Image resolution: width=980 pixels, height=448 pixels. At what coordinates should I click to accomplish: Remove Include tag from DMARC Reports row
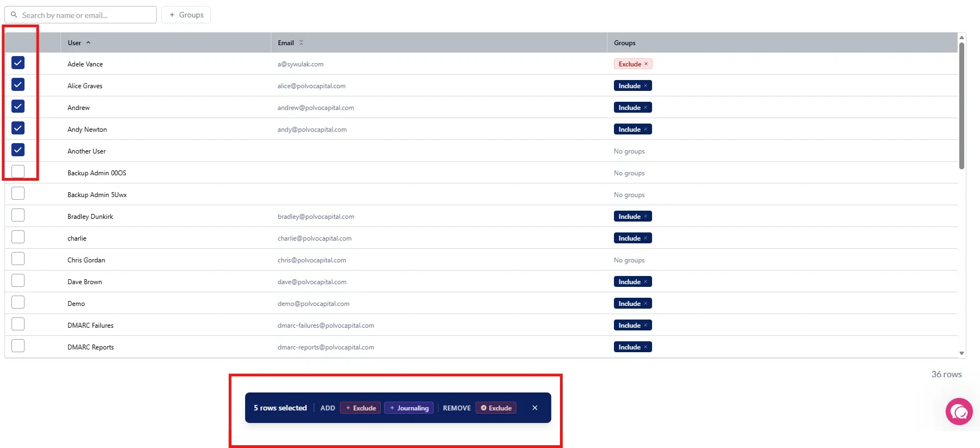(x=646, y=347)
